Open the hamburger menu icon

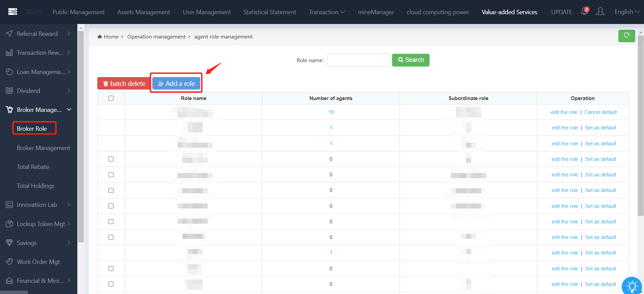pos(12,12)
